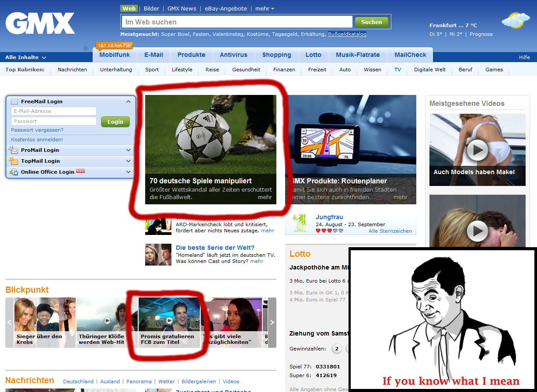Open the Nachrichten 'Bildergalerien' link
Viewport: 537px width, 392px height.
click(199, 381)
